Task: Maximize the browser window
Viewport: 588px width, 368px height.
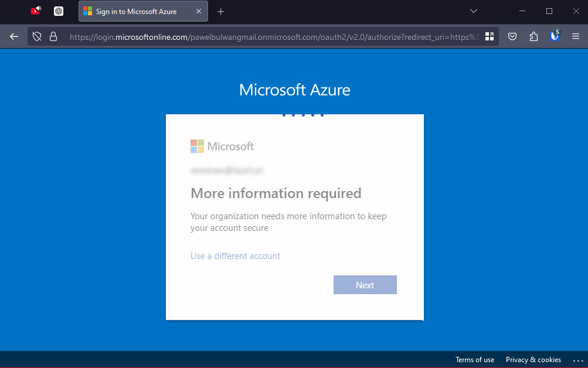Action: [549, 11]
